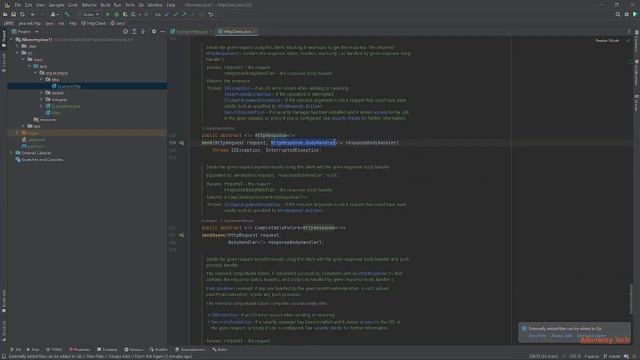Click the Git Commit checkmark icon
Viewport: 640px width, 360px height.
[x=176, y=14]
